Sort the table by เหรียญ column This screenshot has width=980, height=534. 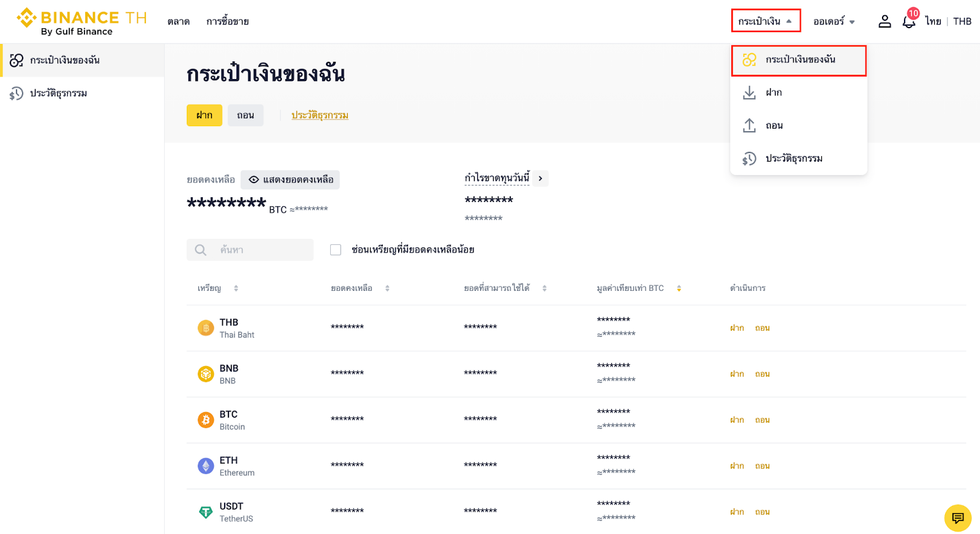(x=236, y=288)
